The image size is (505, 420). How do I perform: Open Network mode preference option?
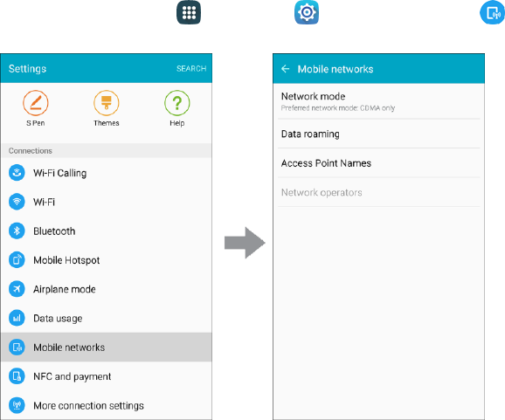(x=379, y=101)
